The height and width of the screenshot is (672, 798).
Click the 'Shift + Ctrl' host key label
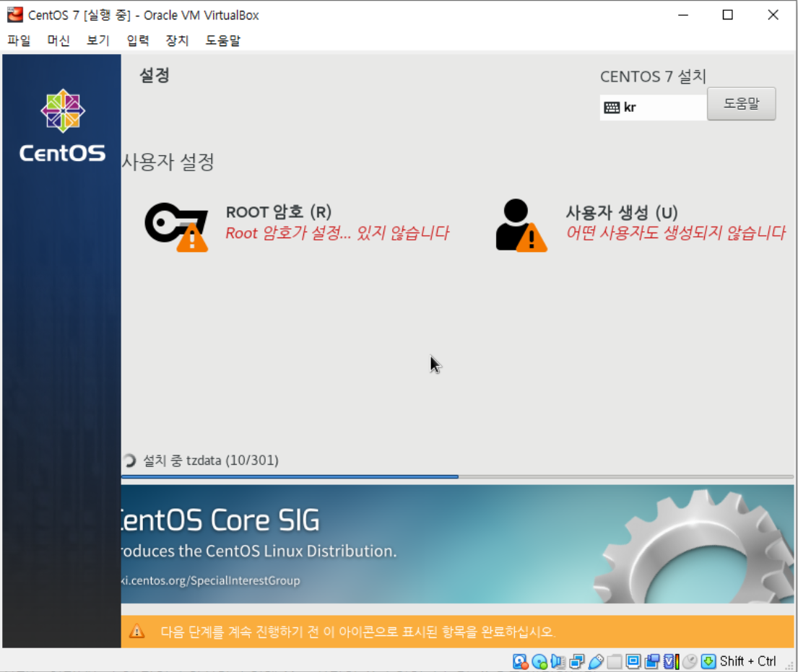[747, 661]
